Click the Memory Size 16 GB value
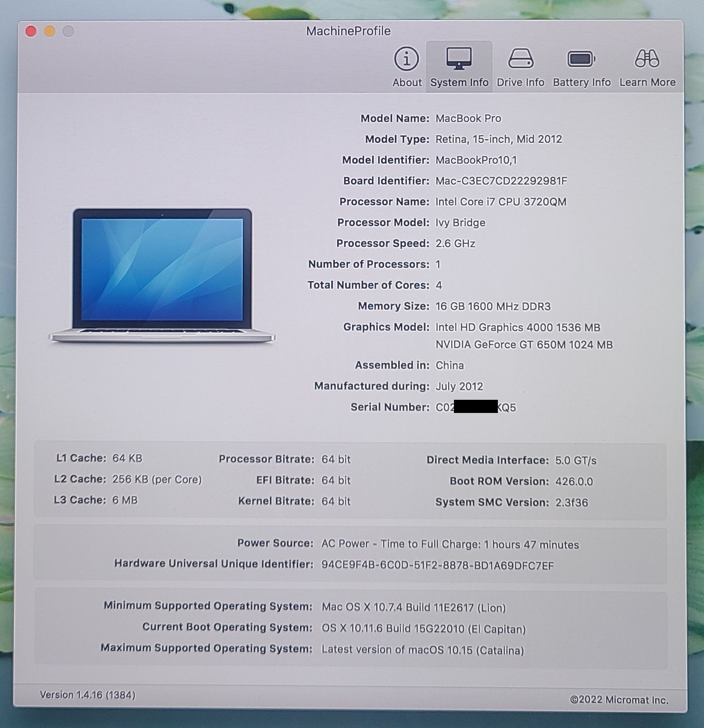 click(492, 306)
